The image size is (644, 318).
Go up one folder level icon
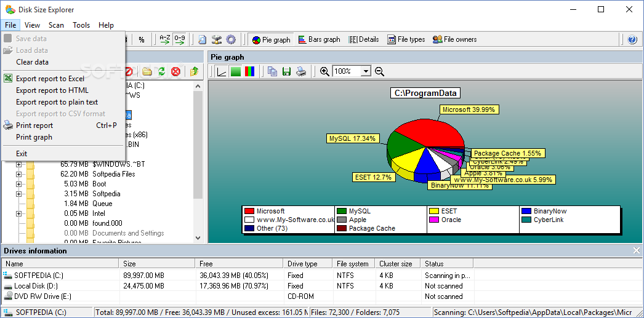[195, 72]
